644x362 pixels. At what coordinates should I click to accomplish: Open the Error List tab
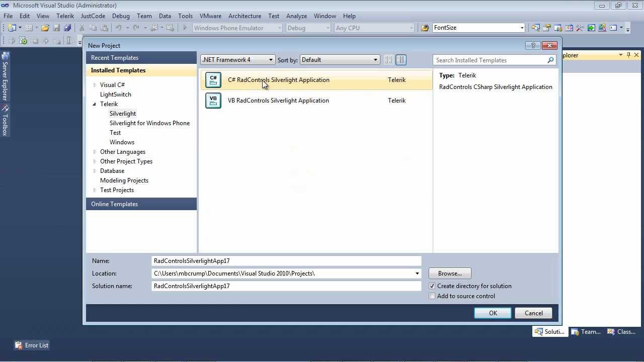[32, 345]
